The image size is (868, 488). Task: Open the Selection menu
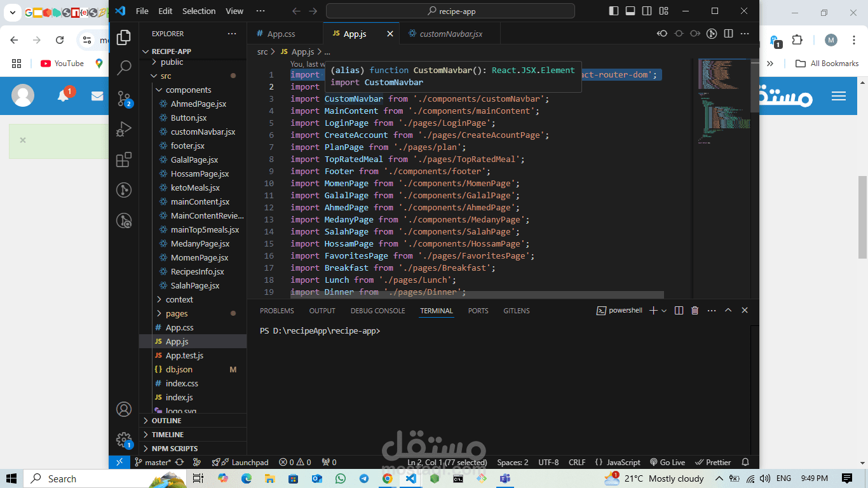pyautogui.click(x=199, y=11)
